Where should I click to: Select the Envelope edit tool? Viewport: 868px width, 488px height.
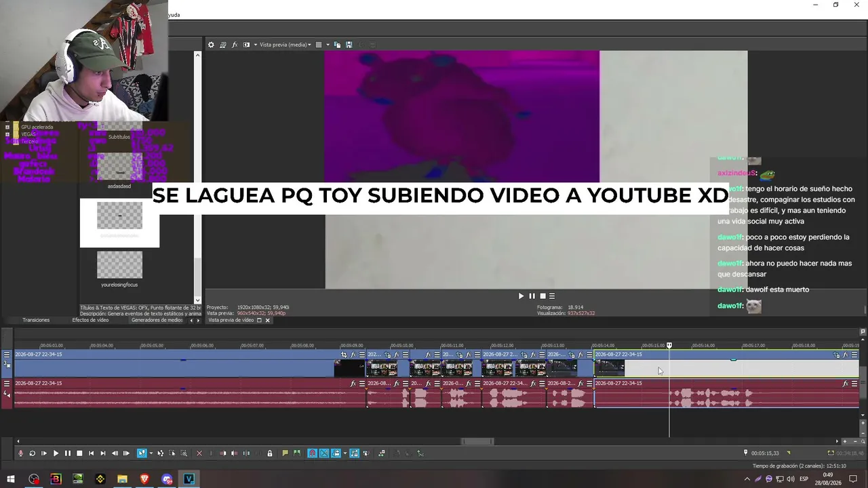[161, 453]
